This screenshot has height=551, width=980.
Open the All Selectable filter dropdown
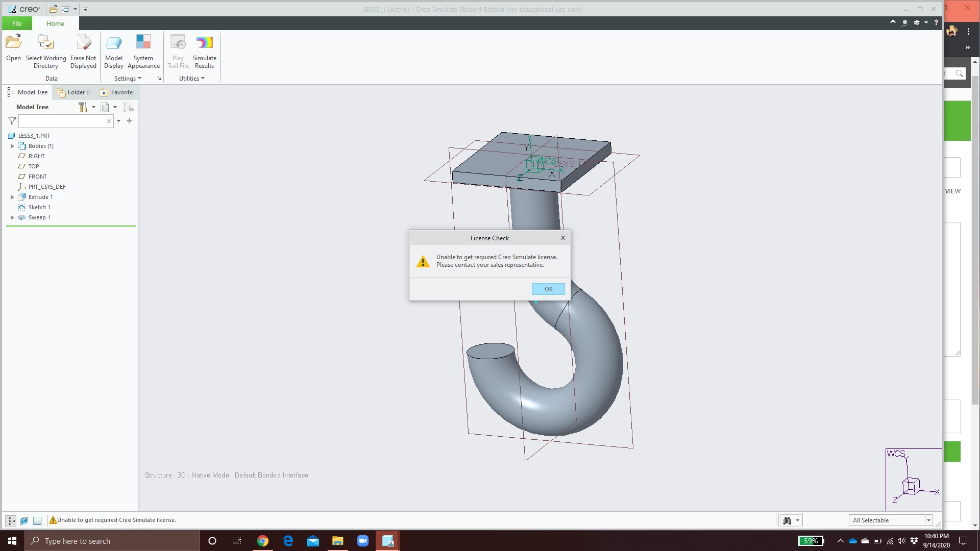(928, 520)
